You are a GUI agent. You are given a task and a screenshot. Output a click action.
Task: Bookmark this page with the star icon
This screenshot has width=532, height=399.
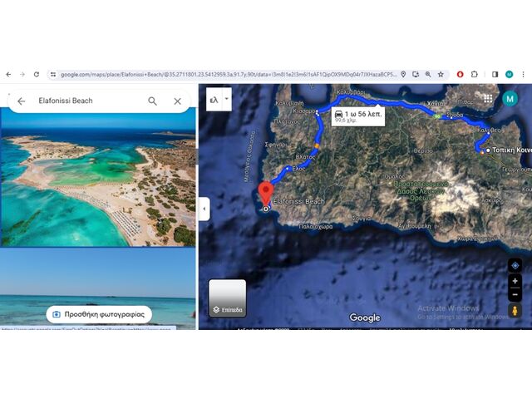pos(441,74)
